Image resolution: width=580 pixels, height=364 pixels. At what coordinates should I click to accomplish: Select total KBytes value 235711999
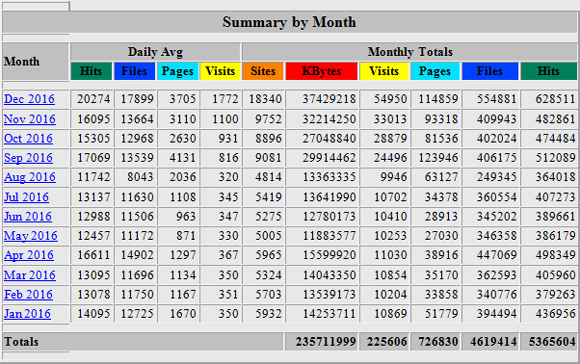click(326, 342)
